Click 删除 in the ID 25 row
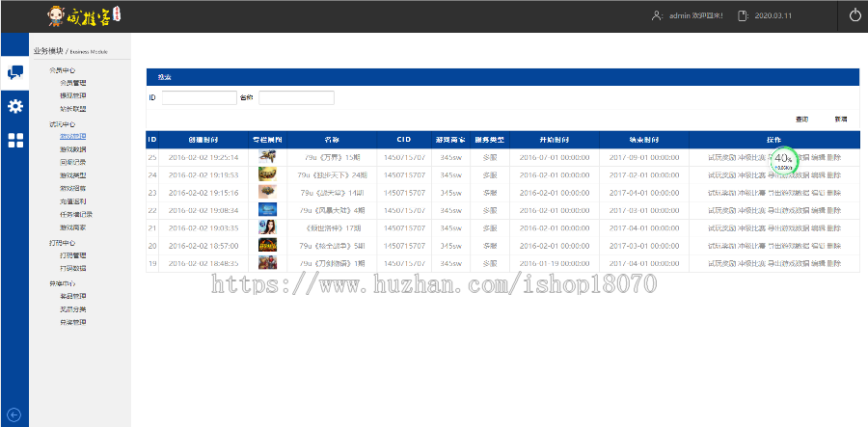This screenshot has width=868, height=427. click(x=833, y=158)
